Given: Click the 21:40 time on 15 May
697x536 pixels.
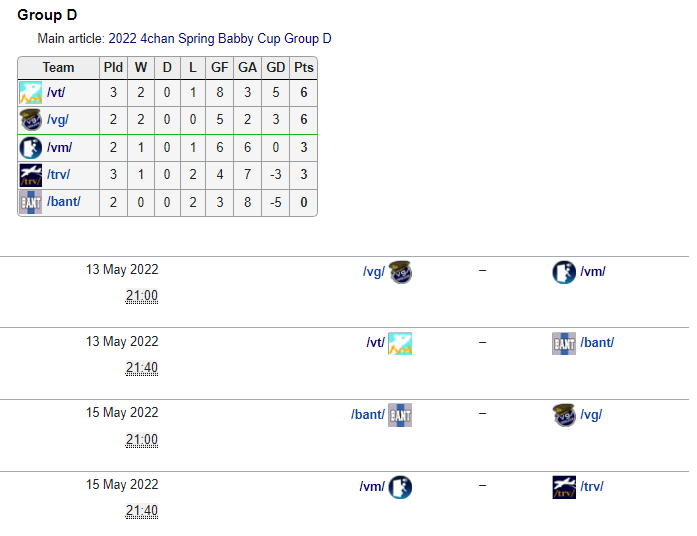Looking at the screenshot, I should pos(142,511).
